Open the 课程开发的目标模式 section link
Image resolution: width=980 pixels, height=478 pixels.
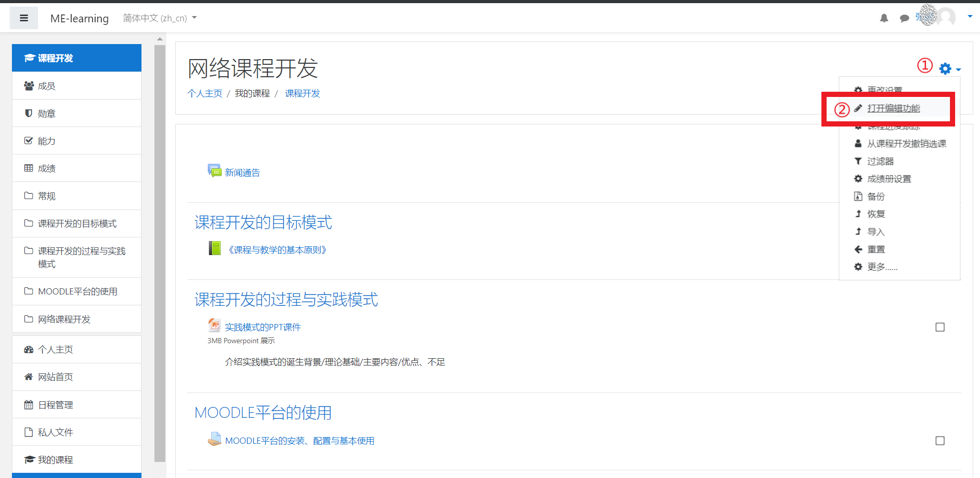click(x=263, y=222)
